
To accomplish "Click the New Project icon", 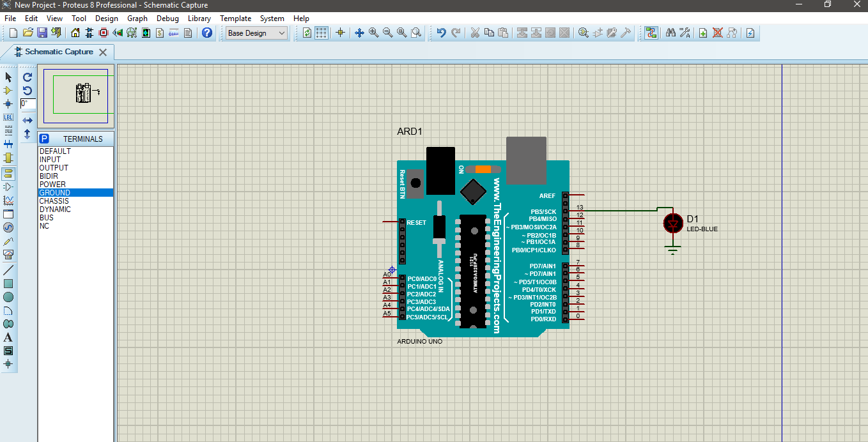I will 13,33.
